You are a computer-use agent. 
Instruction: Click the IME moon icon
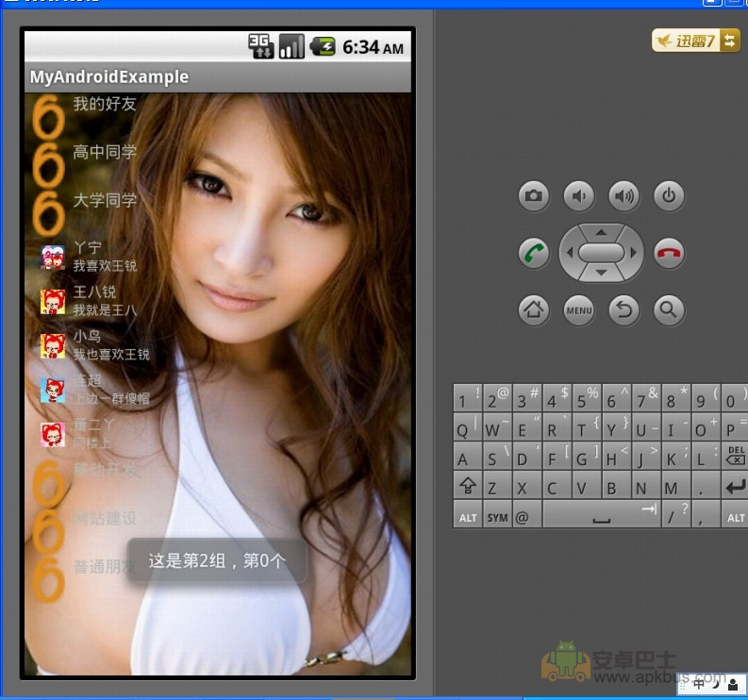[x=716, y=685]
